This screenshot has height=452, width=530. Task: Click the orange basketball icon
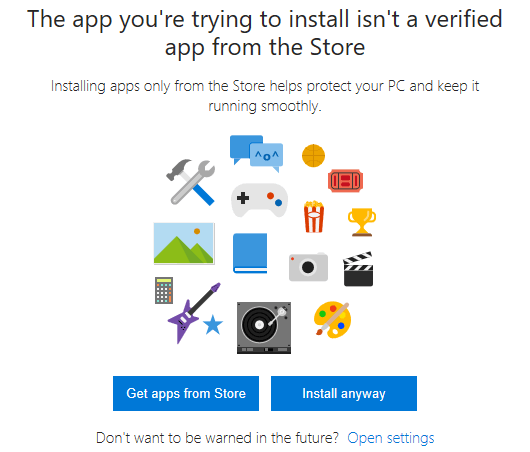(x=313, y=156)
